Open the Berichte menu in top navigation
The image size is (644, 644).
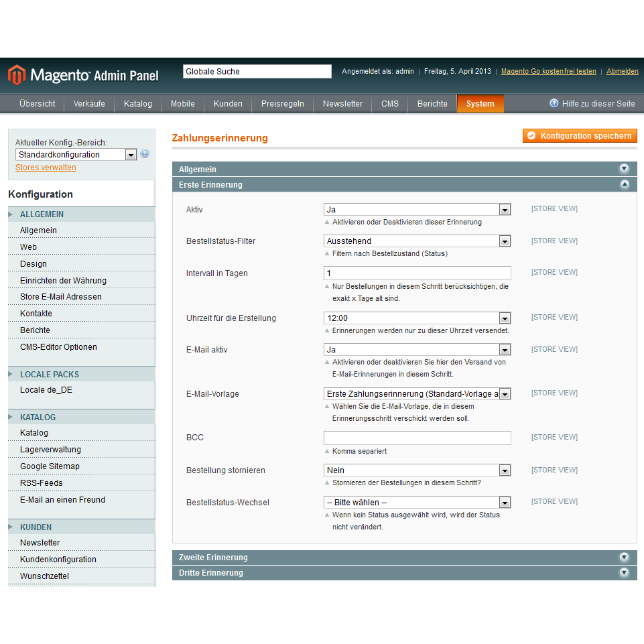(x=432, y=103)
